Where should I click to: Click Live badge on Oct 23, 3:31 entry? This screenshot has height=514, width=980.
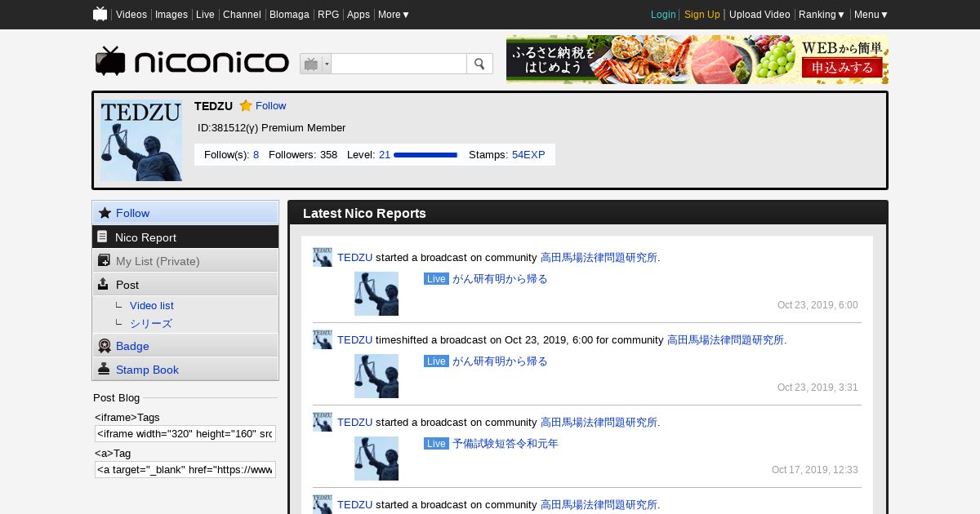pos(436,361)
